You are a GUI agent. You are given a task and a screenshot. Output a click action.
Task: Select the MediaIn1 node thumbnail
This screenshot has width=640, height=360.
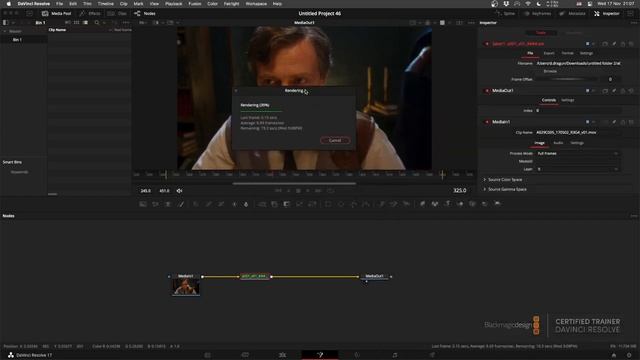(186, 287)
